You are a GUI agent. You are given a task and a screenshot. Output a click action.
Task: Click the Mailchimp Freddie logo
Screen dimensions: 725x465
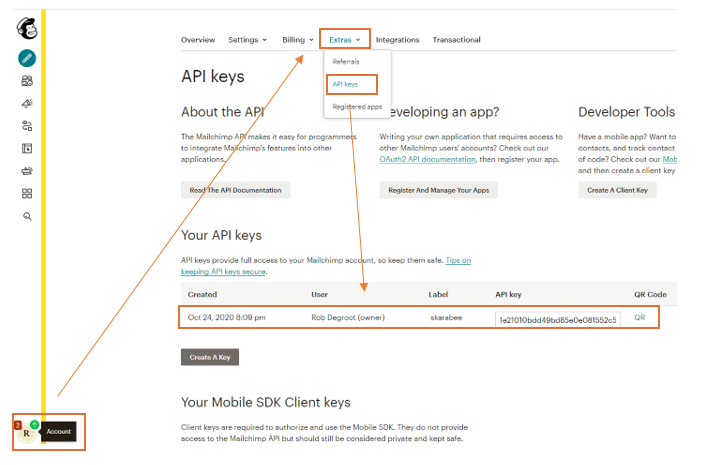pos(27,29)
